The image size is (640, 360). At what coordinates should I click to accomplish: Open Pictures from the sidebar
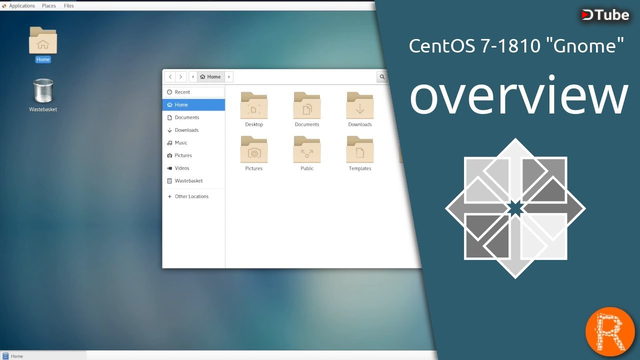coord(193,156)
